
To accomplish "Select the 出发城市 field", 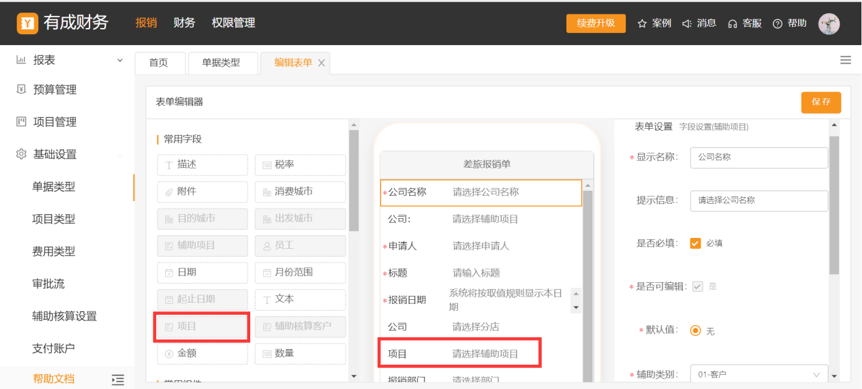I will pyautogui.click(x=300, y=219).
